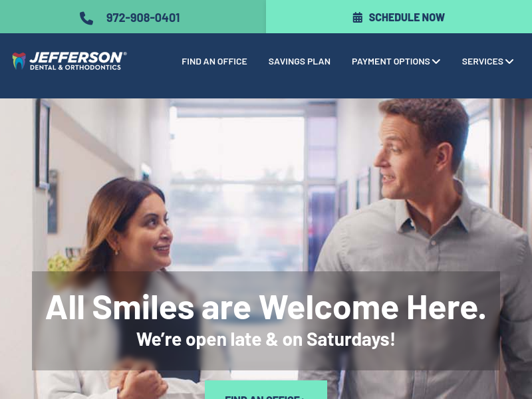Image resolution: width=532 pixels, height=399 pixels.
Task: Click the dark blue navigation bar background
Action: (x=266, y=85)
